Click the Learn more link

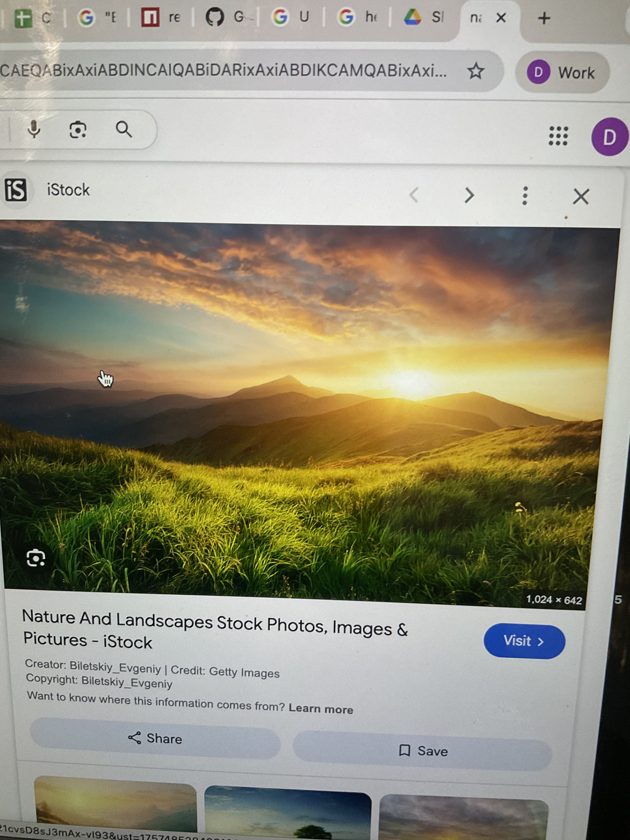321,709
